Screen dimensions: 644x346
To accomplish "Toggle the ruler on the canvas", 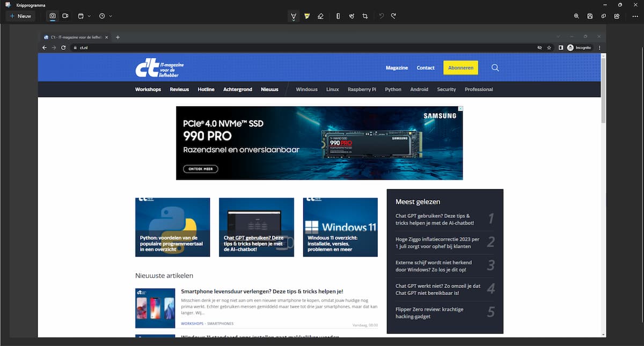I will tap(338, 16).
